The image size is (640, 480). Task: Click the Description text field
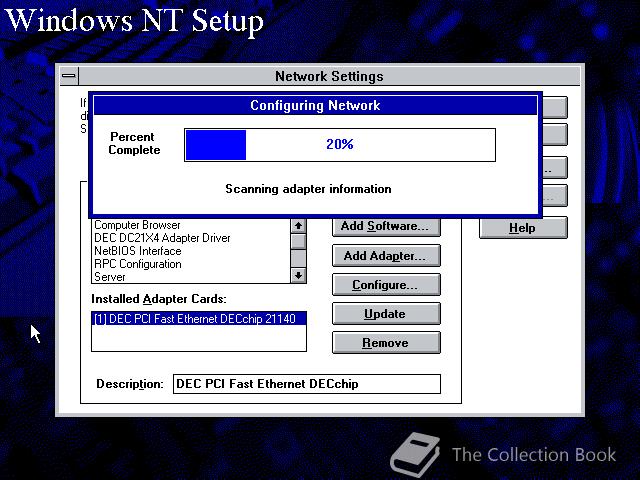(x=307, y=384)
